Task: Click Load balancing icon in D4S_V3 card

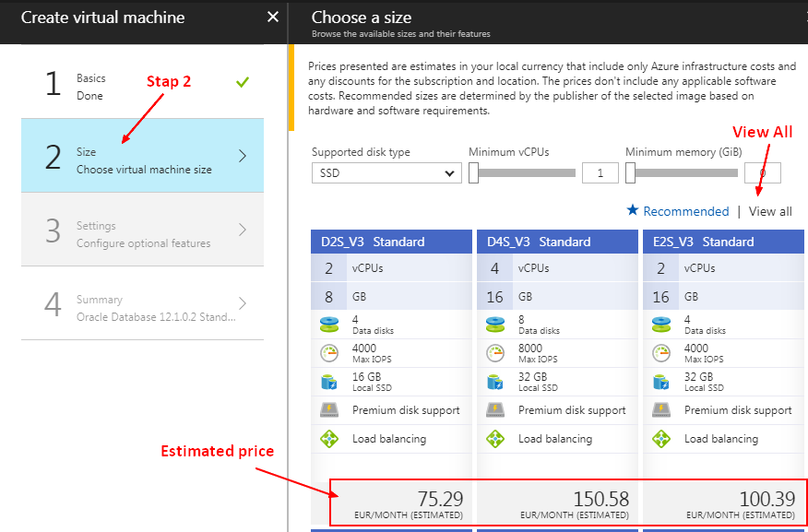Action: click(495, 439)
